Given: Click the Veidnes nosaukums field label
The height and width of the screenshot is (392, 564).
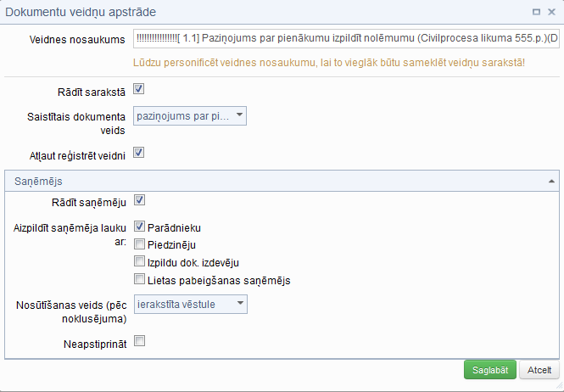Looking at the screenshot, I should pos(77,40).
